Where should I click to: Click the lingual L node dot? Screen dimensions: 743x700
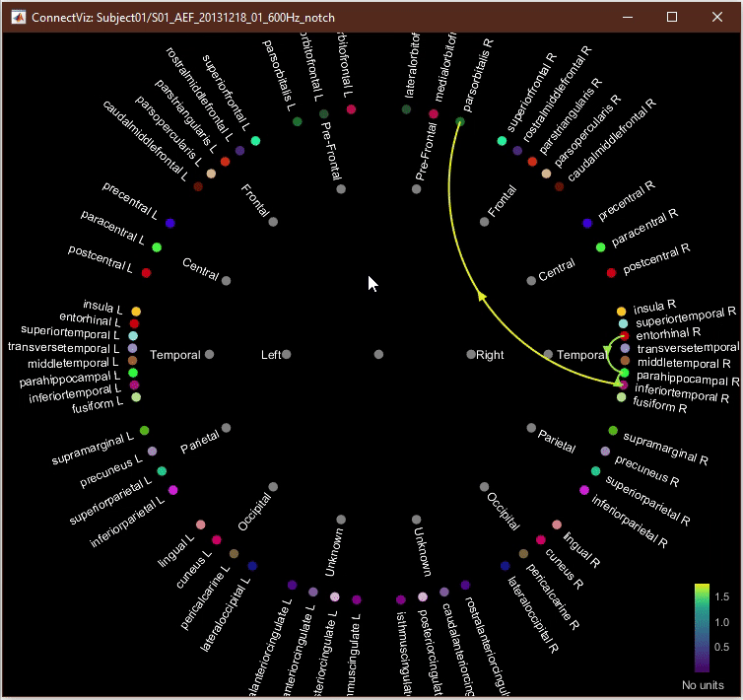pyautogui.click(x=200, y=525)
